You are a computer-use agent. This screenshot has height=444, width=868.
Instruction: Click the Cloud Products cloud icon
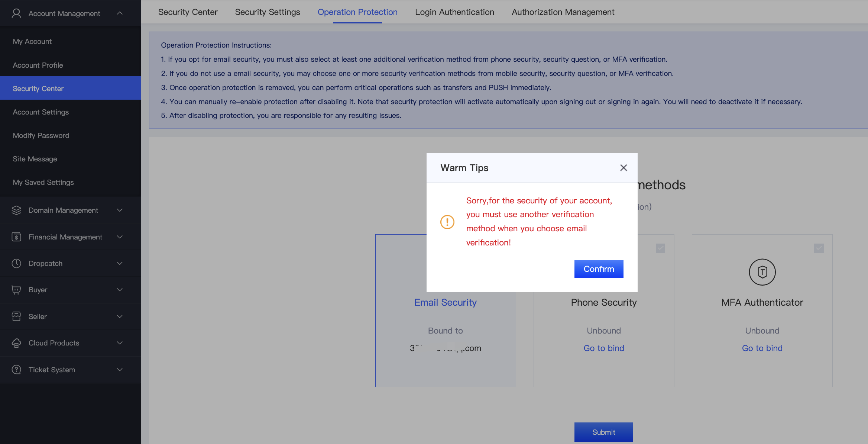point(16,343)
